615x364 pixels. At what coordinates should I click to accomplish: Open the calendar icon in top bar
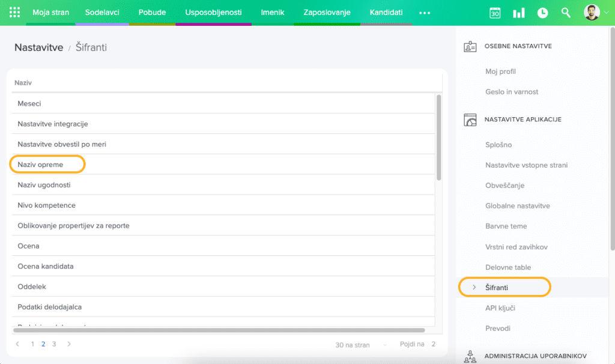pyautogui.click(x=495, y=13)
